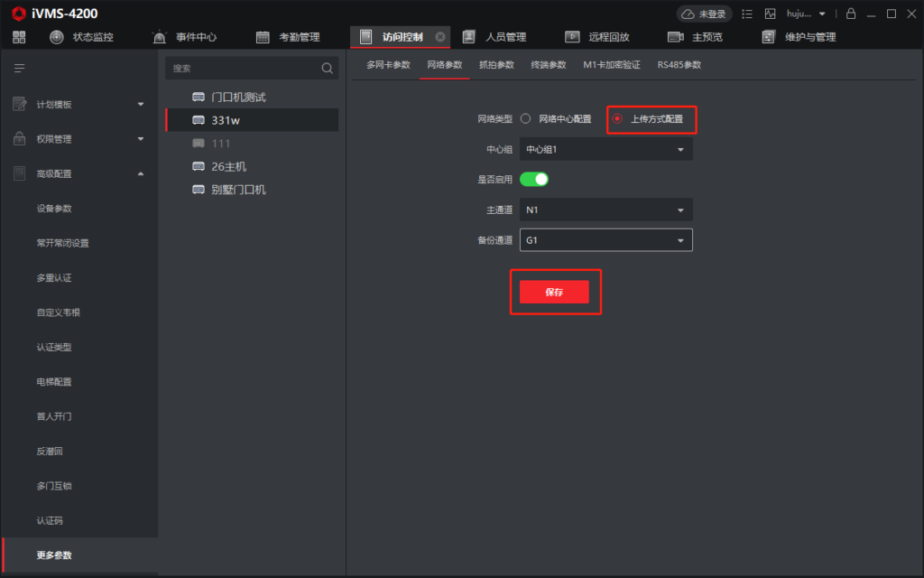Select 上传方式配置 radio button
This screenshot has width=924, height=578.
coord(617,118)
